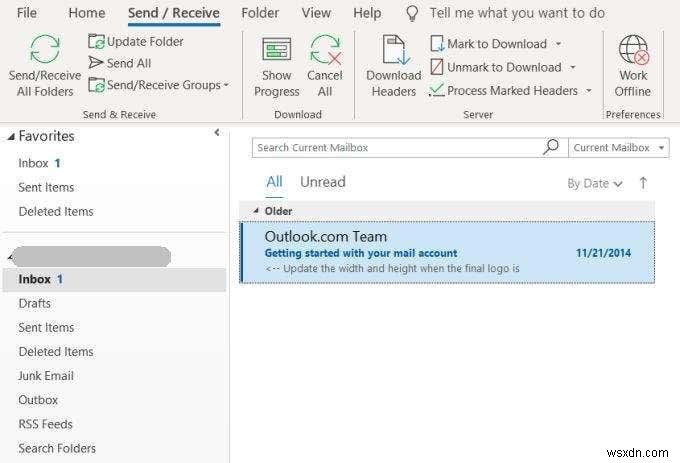This screenshot has height=463, width=680.
Task: Open the Mark to Download dropdown arrow
Action: [559, 44]
